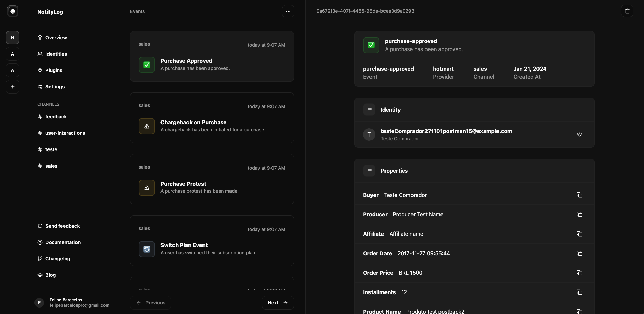Open the Purchase Protest event
Screen dimensions: 644x314
coord(212,179)
